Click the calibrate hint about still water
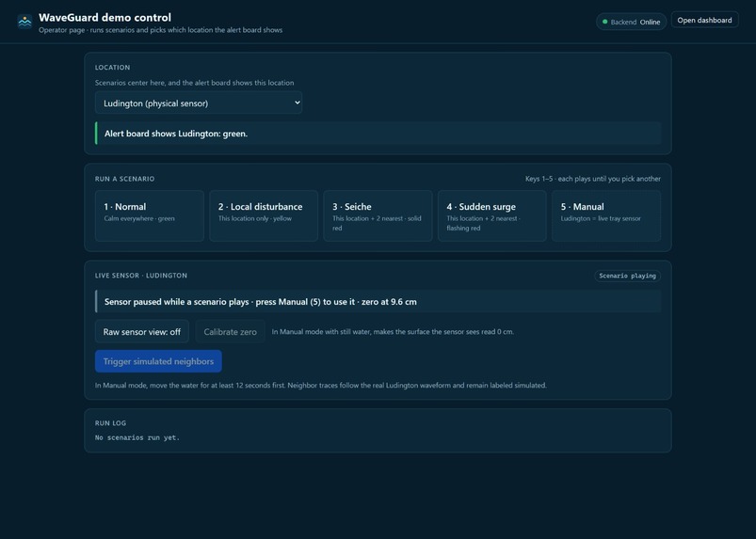The image size is (756, 539). click(393, 332)
